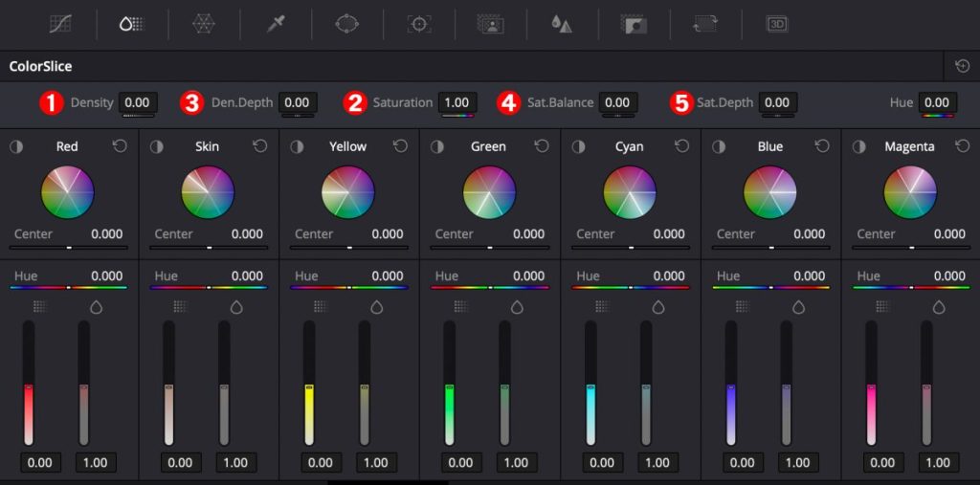Toggle highlight for Cyan slice

click(x=578, y=147)
